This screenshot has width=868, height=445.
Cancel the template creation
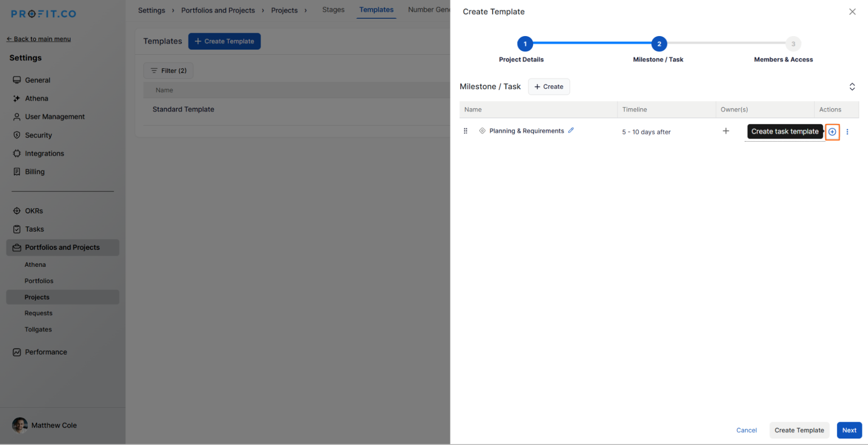click(x=746, y=430)
